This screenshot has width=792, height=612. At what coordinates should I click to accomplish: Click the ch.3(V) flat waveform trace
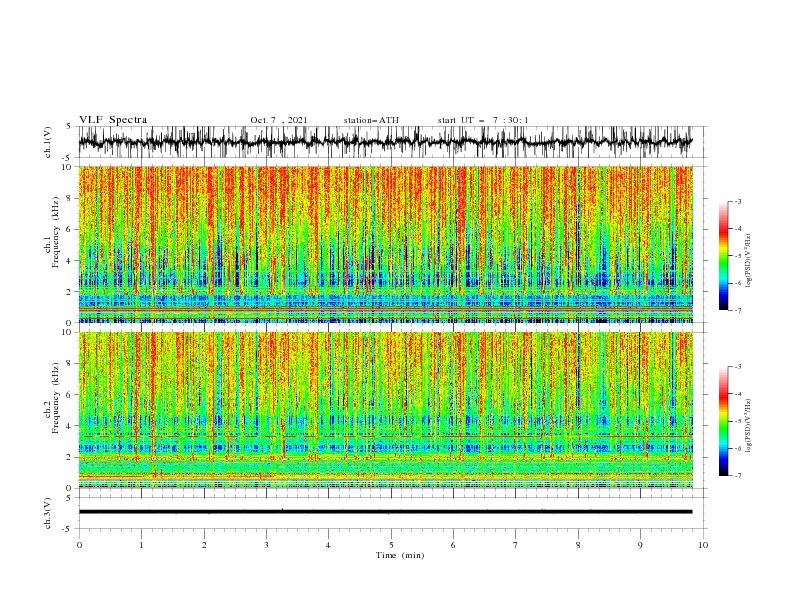386,512
